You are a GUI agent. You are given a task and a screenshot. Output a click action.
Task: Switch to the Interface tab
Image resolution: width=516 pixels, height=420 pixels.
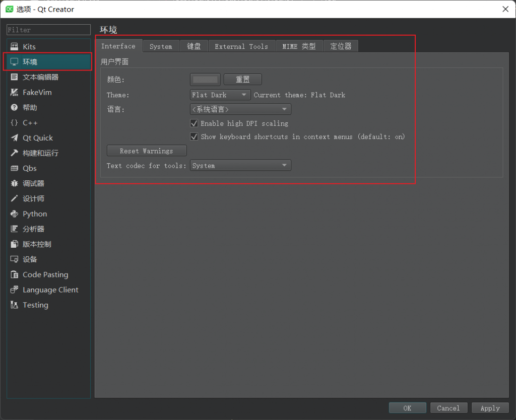point(118,46)
